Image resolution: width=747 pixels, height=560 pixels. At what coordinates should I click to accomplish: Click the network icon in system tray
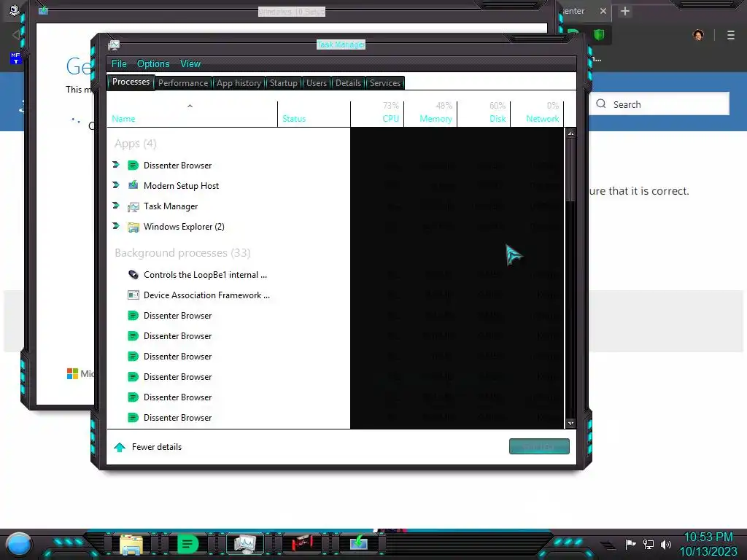(x=648, y=544)
